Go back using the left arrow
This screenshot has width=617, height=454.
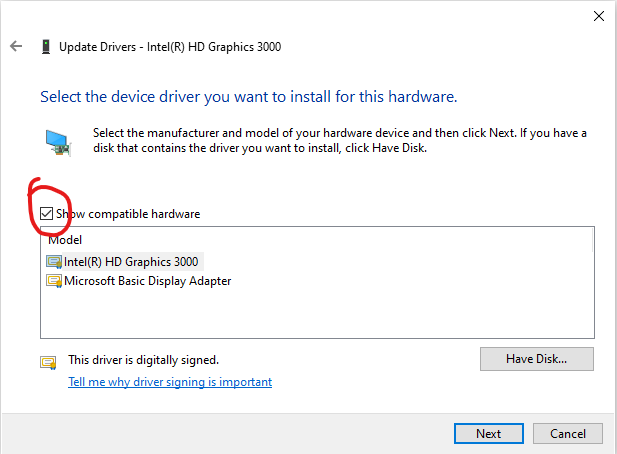tap(16, 46)
